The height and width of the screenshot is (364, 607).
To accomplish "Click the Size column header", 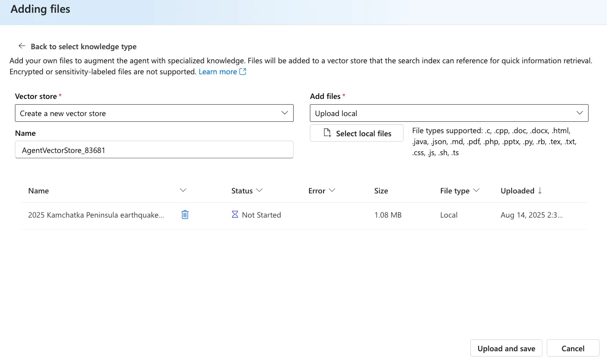I will coord(381,191).
